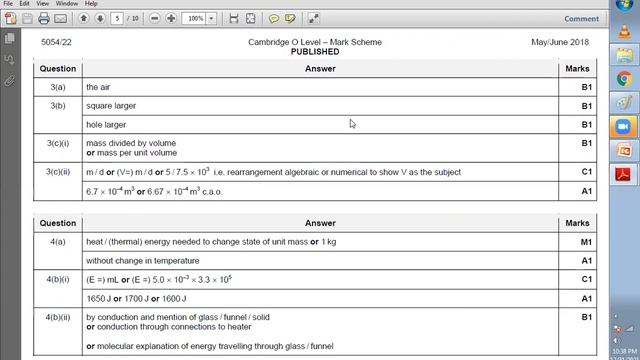
Task: Click the taskbar clock showing 10:38 PM
Action: (624, 351)
